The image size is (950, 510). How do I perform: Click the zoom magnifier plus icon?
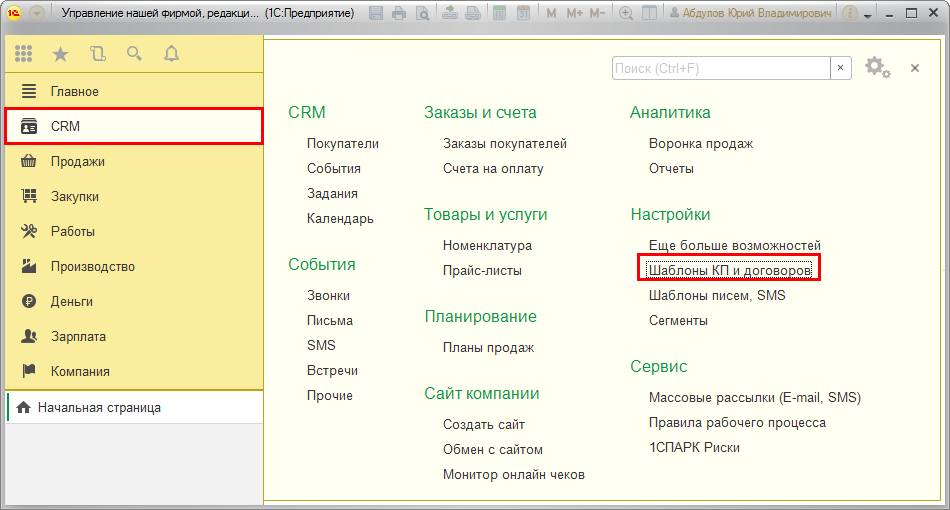626,13
